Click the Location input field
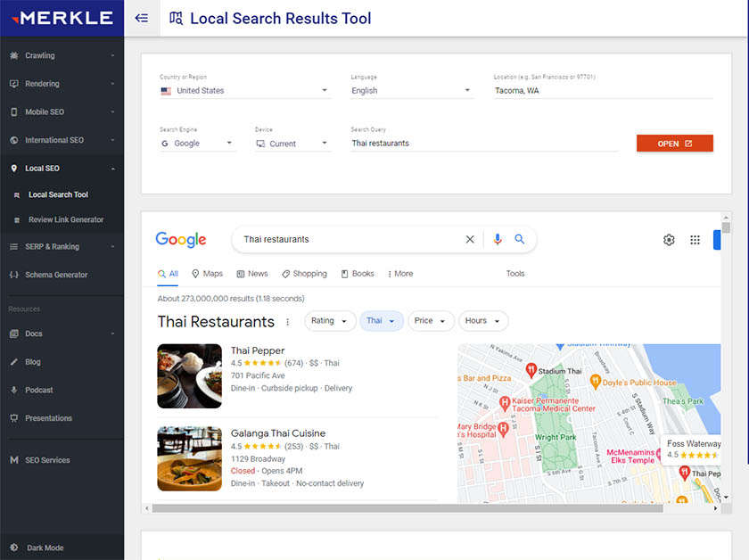Image resolution: width=749 pixels, height=560 pixels. click(604, 90)
